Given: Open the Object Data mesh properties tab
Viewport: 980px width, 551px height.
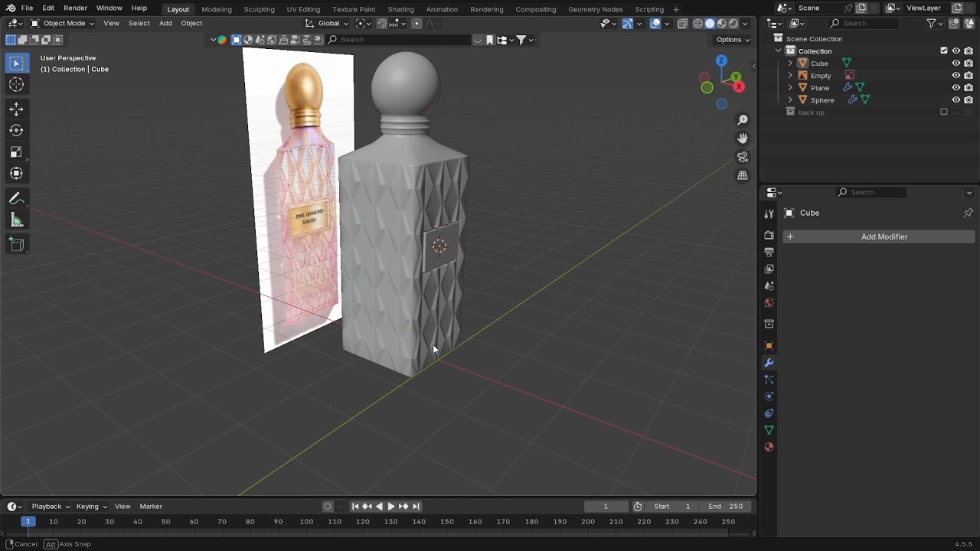Looking at the screenshot, I should (x=769, y=429).
